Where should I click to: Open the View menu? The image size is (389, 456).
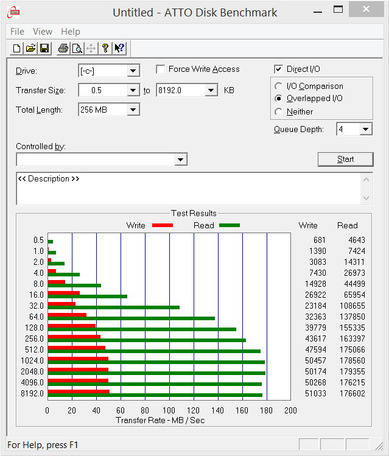[42, 32]
